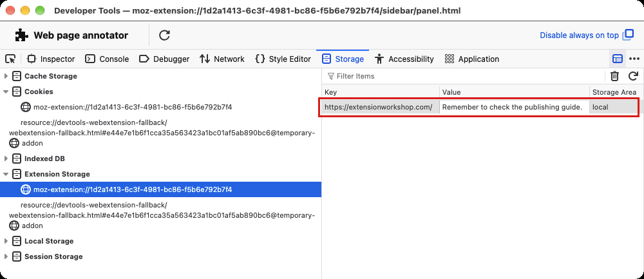
Task: Expand the Indexed DB tree node
Action: 6,159
